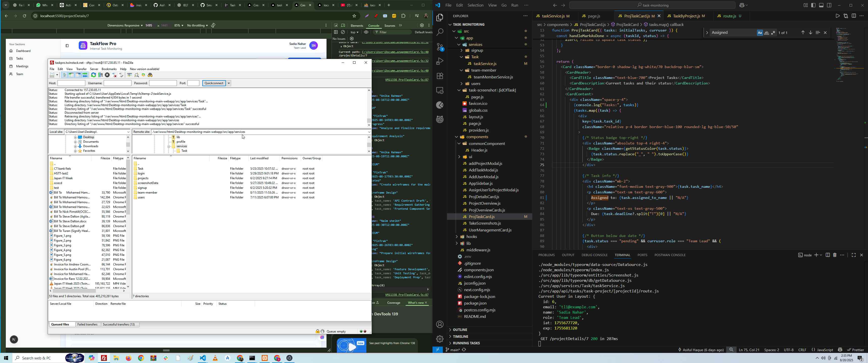Switch to the Failed transfers tab
868x363 pixels.
[88, 325]
